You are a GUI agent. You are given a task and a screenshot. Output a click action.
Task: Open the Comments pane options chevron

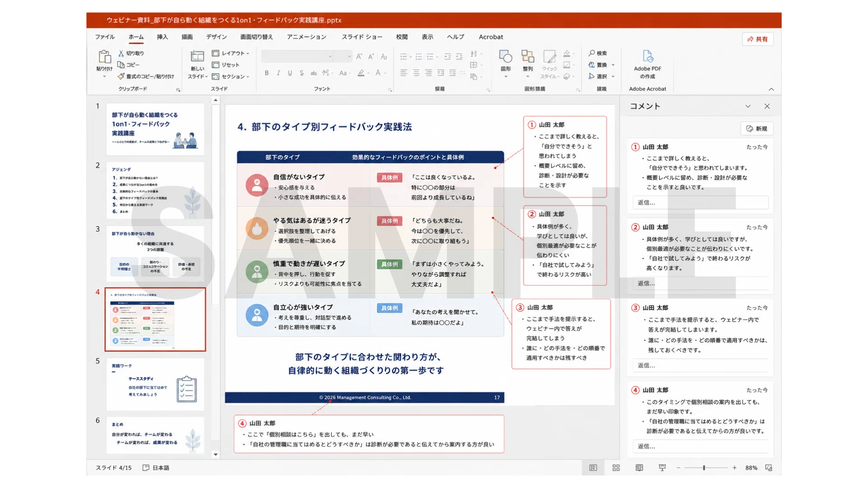[x=748, y=106]
